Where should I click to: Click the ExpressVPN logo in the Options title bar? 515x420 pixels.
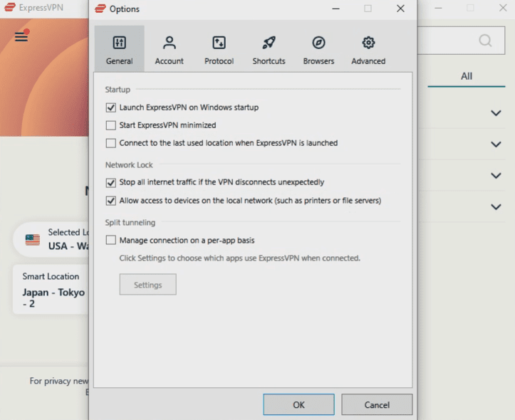click(100, 9)
